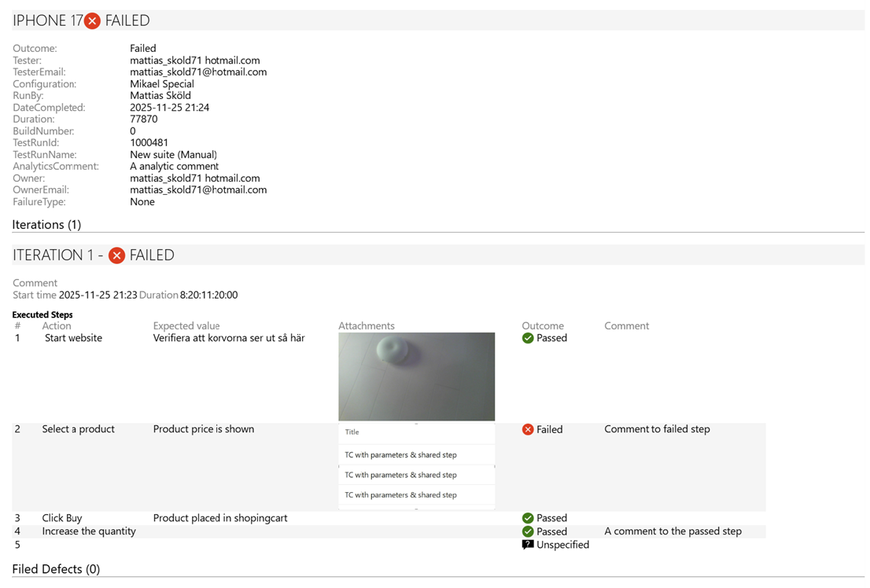Click the Click Buy action
The width and height of the screenshot is (870, 588).
62,518
